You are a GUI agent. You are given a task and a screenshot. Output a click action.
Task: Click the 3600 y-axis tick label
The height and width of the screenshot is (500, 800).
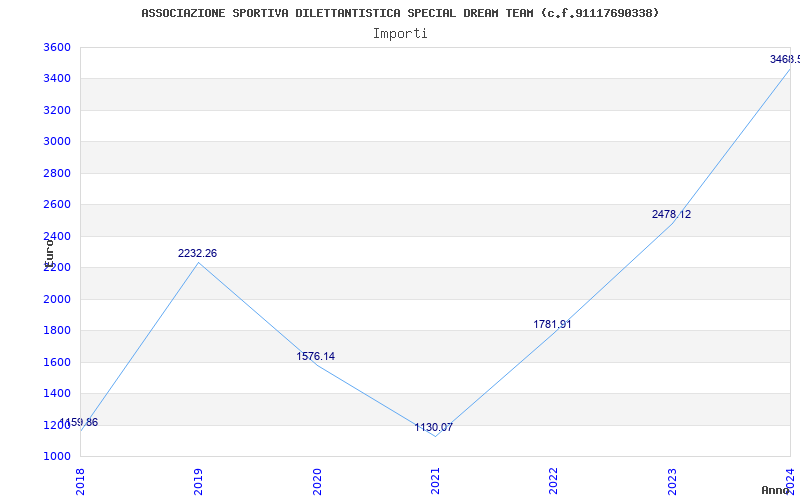[x=57, y=48]
